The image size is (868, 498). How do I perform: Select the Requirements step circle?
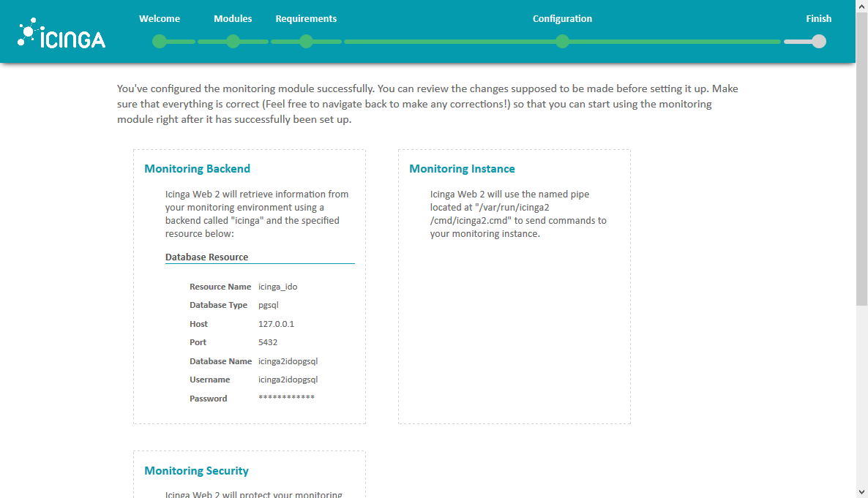tap(306, 42)
